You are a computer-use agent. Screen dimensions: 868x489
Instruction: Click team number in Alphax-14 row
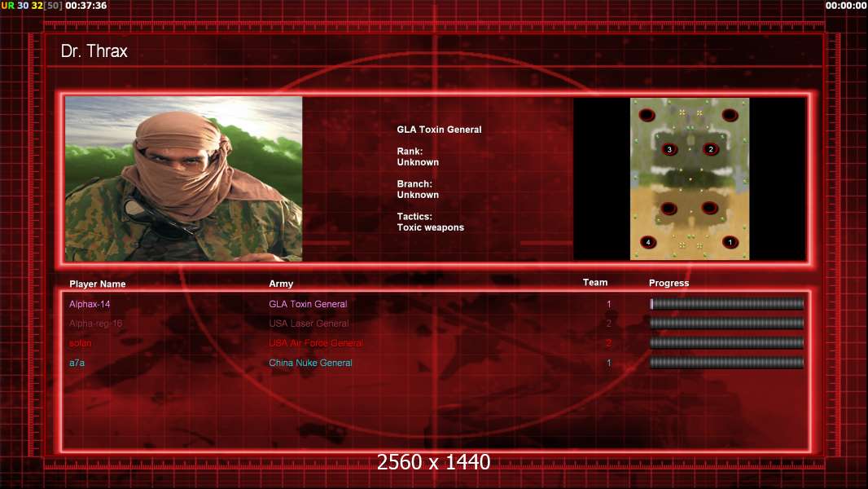(x=609, y=304)
